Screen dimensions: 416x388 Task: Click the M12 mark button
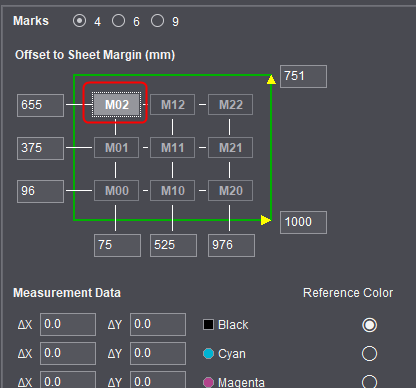tap(172, 105)
